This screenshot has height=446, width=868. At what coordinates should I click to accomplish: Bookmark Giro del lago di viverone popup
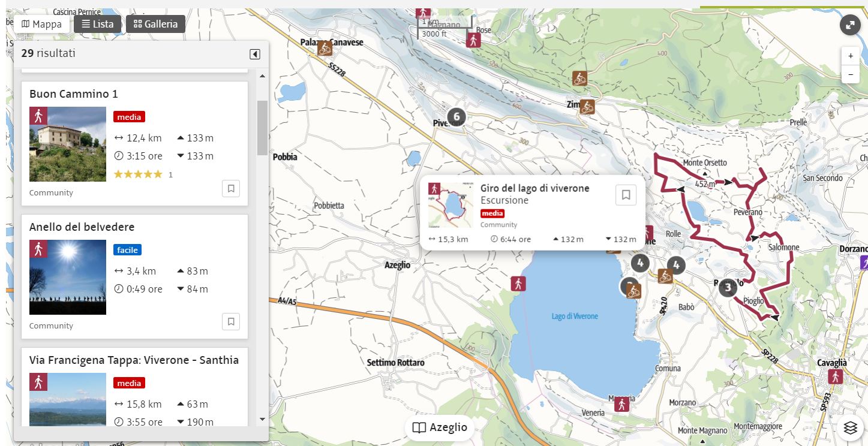[626, 195]
